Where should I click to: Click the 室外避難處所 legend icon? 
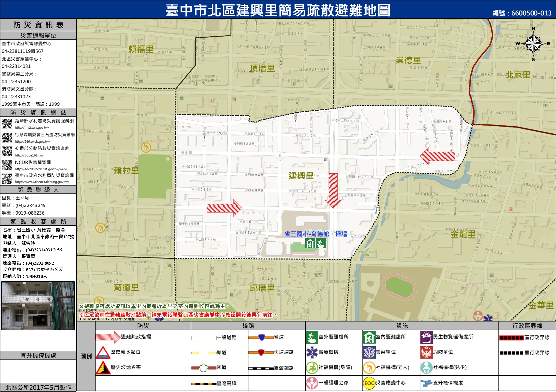click(312, 337)
